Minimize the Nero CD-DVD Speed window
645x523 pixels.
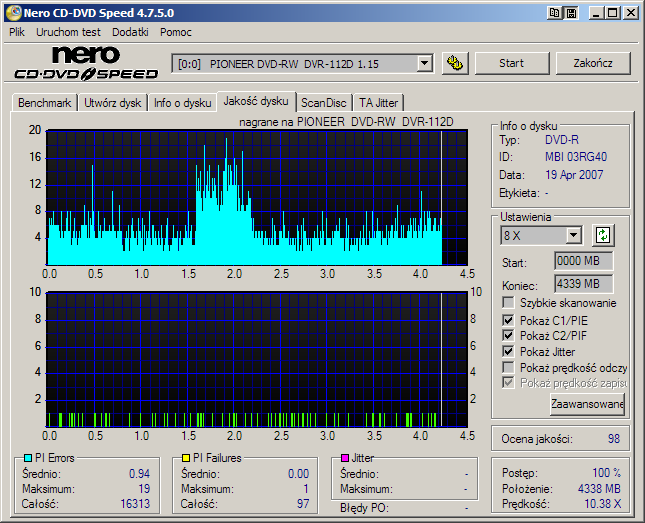(x=596, y=13)
